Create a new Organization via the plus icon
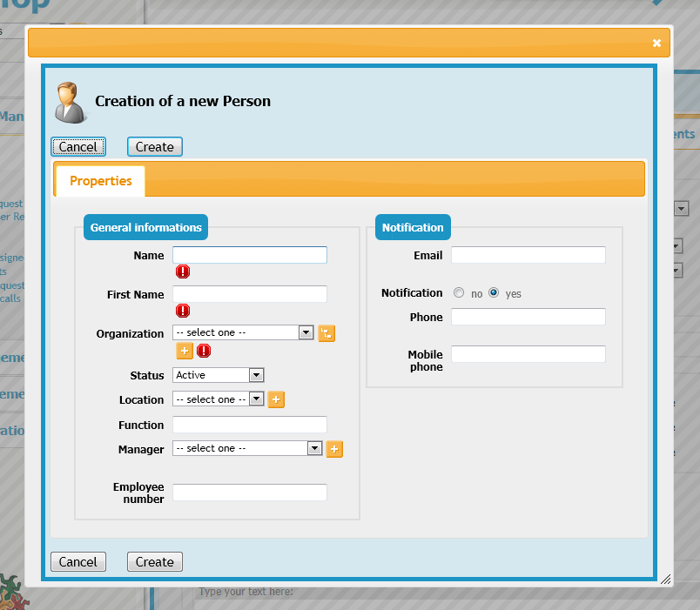Viewport: 700px width, 610px height. (x=184, y=351)
